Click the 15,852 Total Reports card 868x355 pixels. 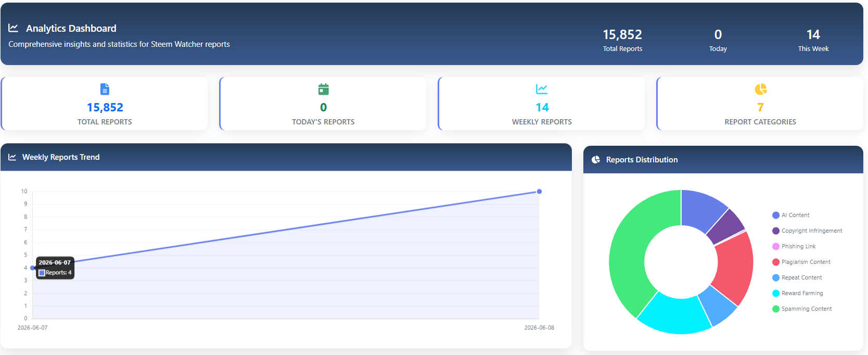coord(105,104)
